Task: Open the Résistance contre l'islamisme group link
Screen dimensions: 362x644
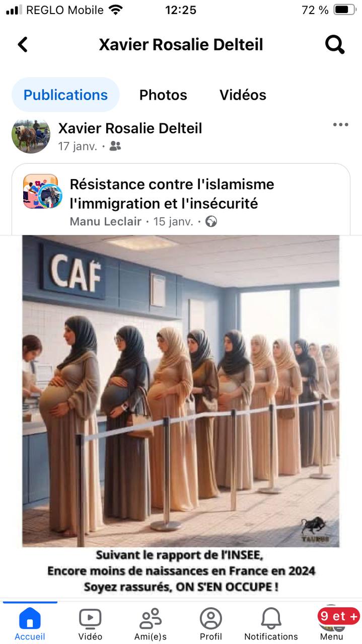Action: coord(172,194)
